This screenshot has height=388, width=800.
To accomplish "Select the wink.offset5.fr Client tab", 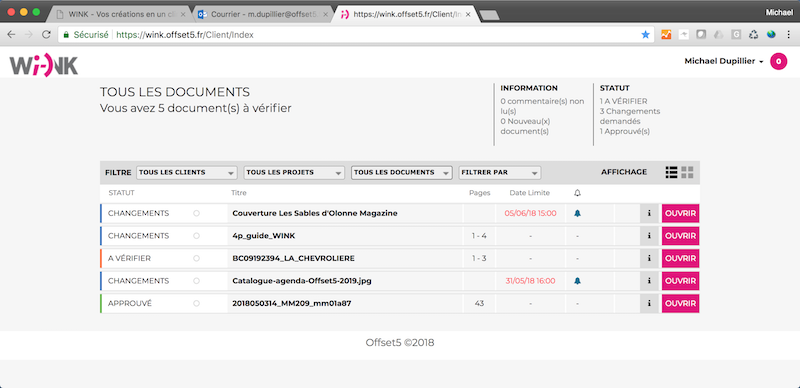I will (x=406, y=14).
